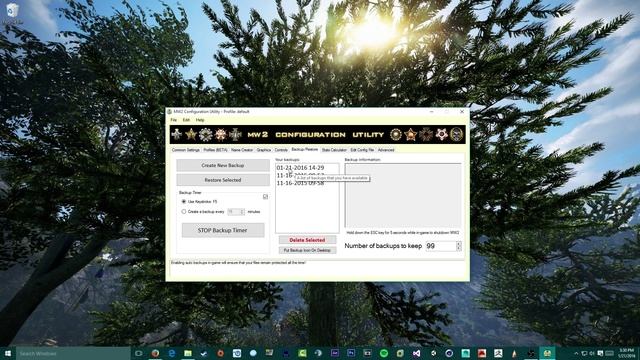The height and width of the screenshot is (360, 640).
Task: Open the Recycle Bin on the desktop
Action: pyautogui.click(x=12, y=11)
